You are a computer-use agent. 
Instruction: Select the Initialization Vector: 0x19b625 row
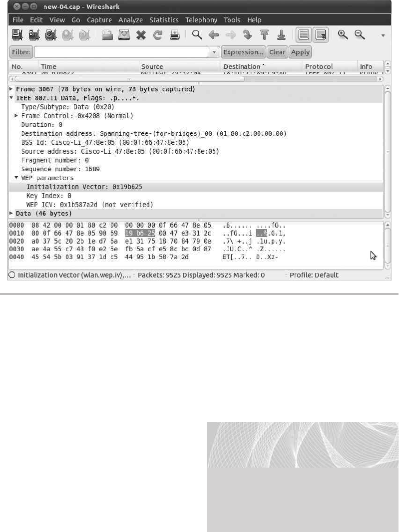pyautogui.click(x=196, y=187)
